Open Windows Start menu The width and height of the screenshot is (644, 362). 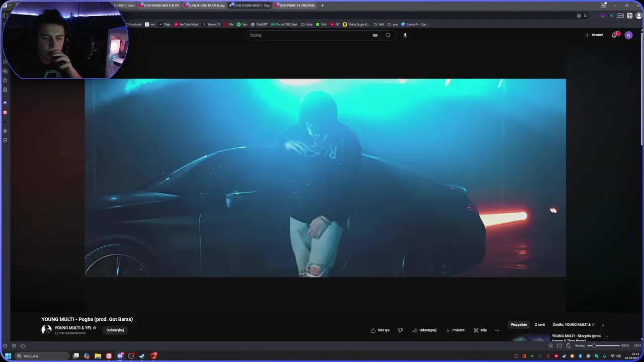click(8, 356)
